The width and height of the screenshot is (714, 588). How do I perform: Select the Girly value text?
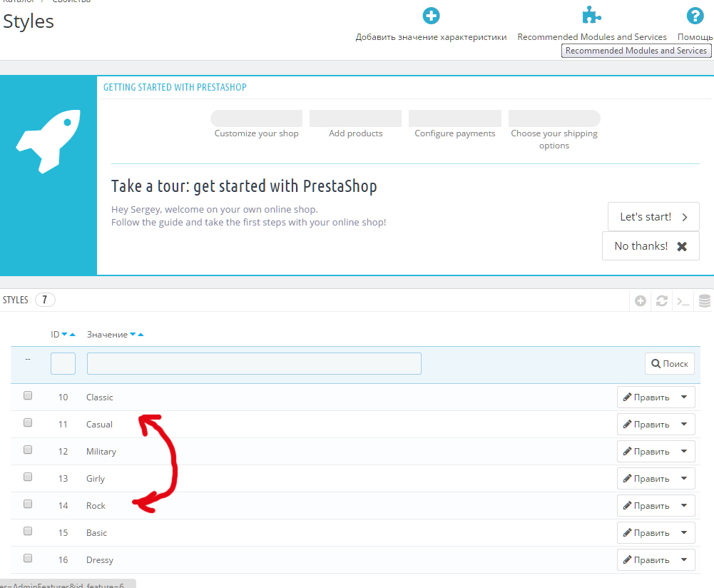tap(96, 479)
